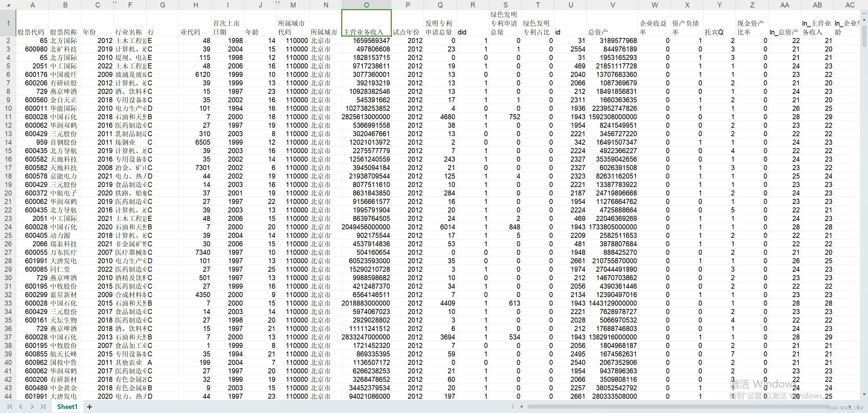Click the first sheet navigation arrow
This screenshot has width=868, height=413.
click(x=9, y=407)
